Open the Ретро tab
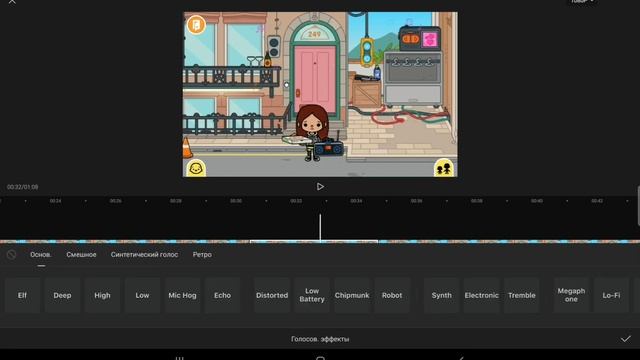 point(202,255)
